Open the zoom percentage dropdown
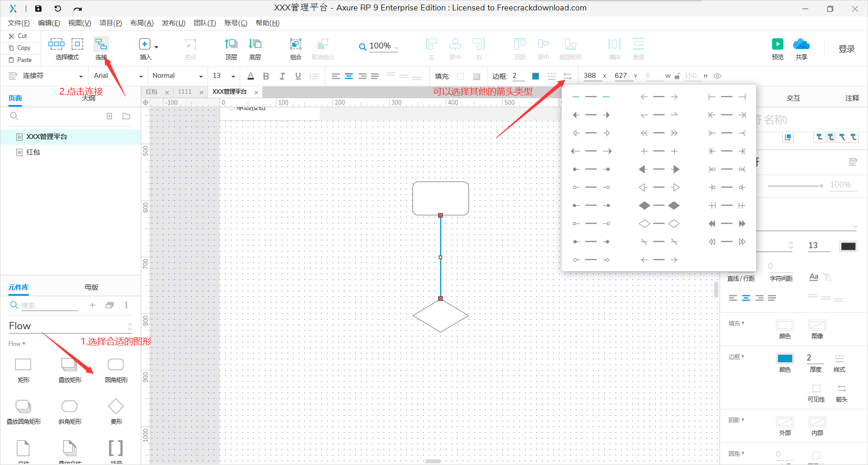 point(396,47)
